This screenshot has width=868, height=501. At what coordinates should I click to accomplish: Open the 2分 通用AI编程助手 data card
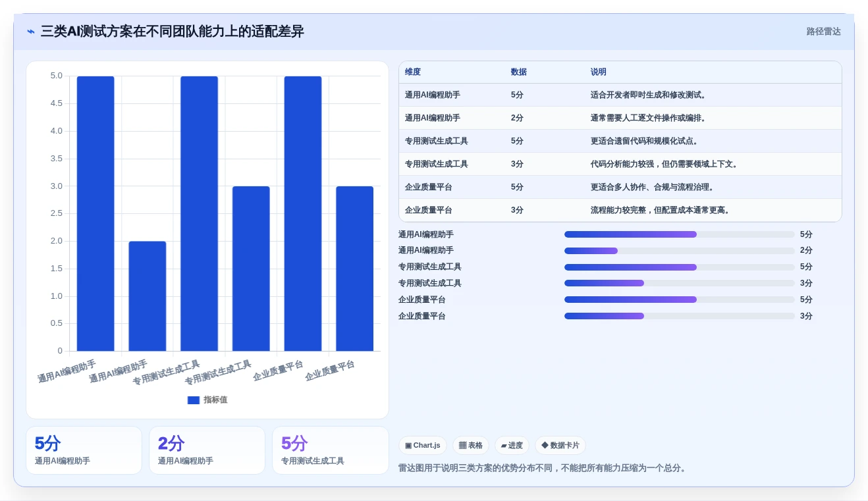207,450
